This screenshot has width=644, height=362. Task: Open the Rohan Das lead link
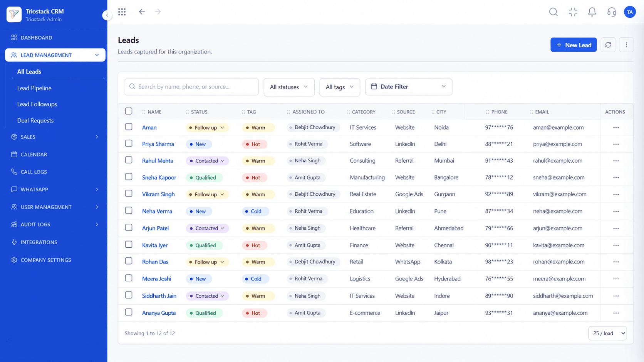[x=155, y=262]
